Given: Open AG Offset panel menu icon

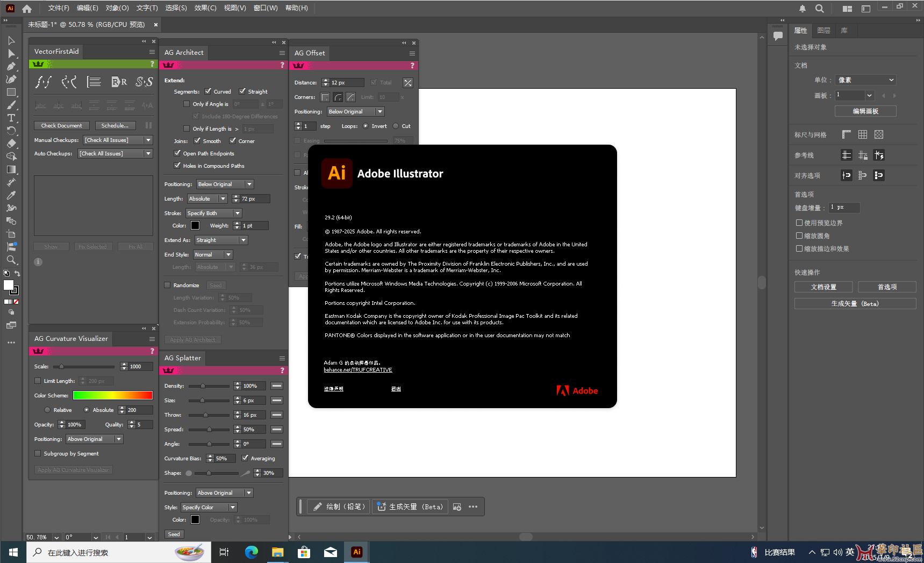Looking at the screenshot, I should (412, 53).
